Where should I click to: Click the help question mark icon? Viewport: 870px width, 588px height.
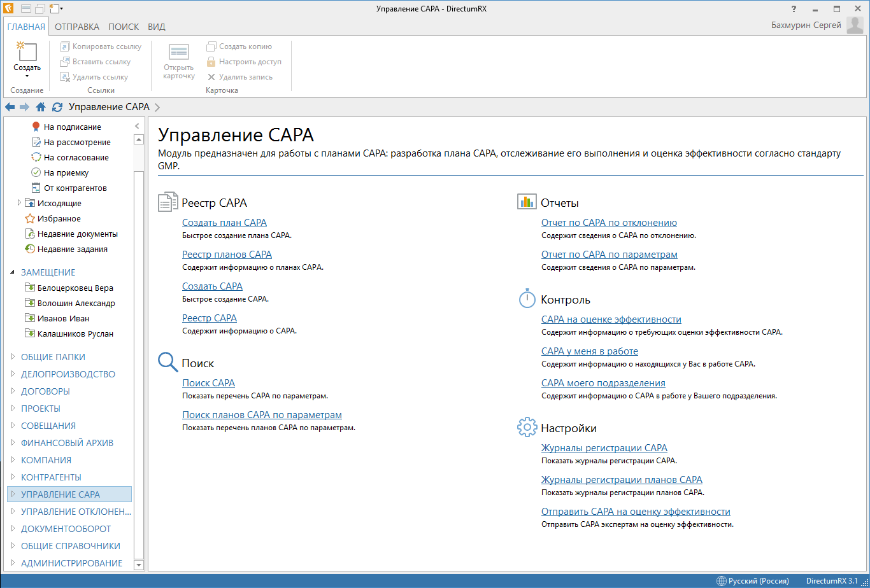point(794,9)
